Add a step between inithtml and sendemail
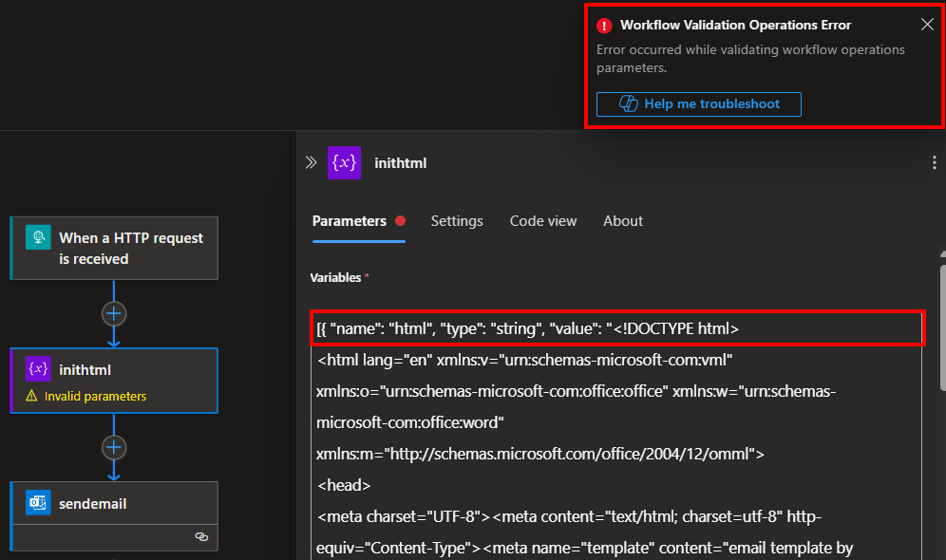Screen dimensions: 946x560 click(x=114, y=447)
